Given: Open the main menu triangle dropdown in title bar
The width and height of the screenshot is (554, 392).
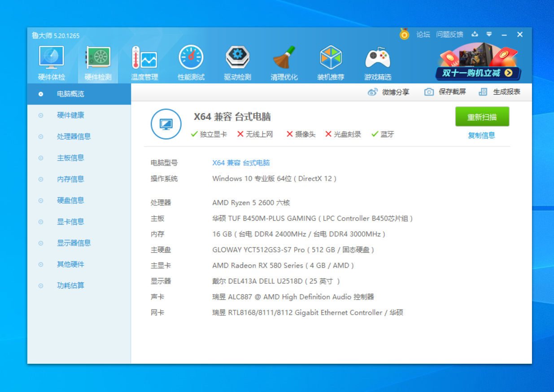Looking at the screenshot, I should pyautogui.click(x=489, y=34).
